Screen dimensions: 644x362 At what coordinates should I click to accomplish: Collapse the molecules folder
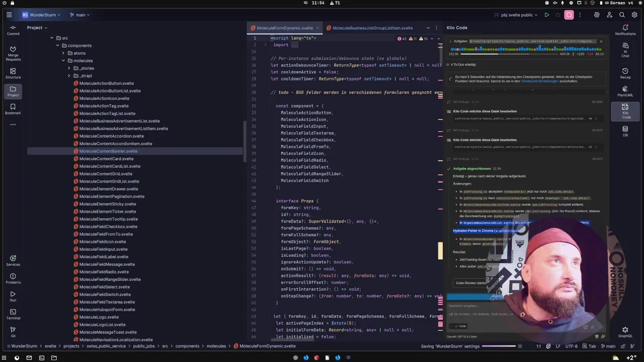pyautogui.click(x=63, y=61)
